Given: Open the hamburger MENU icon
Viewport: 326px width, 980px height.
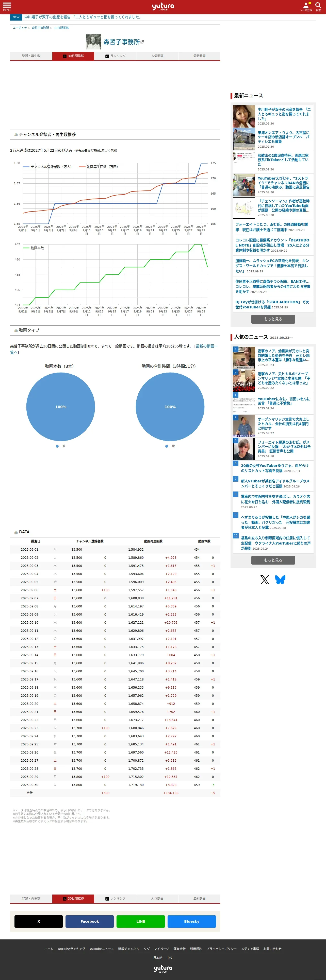Looking at the screenshot, I should click(7, 7).
